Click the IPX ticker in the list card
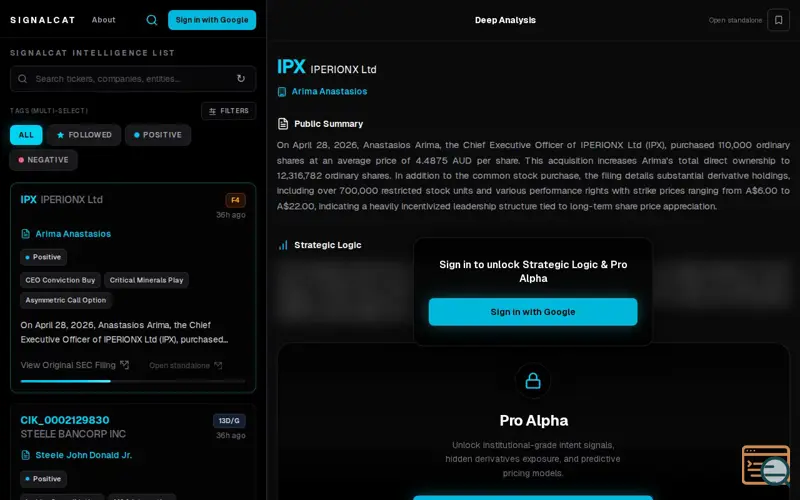The image size is (800, 500). (29, 199)
